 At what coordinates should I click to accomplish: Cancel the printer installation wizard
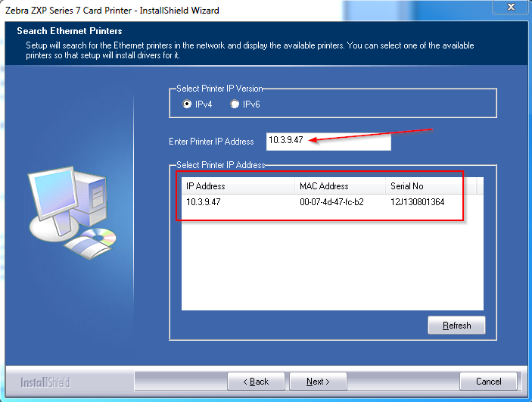click(490, 382)
